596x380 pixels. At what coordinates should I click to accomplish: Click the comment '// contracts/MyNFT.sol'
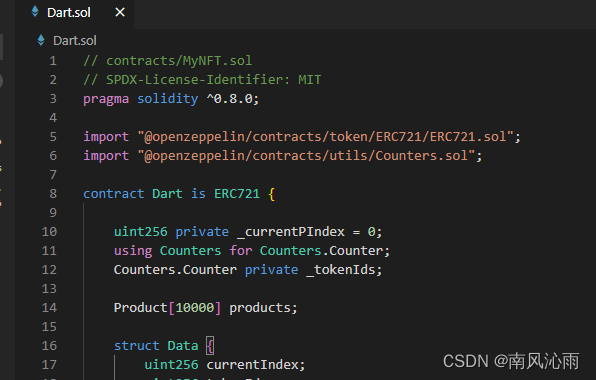[x=168, y=61]
